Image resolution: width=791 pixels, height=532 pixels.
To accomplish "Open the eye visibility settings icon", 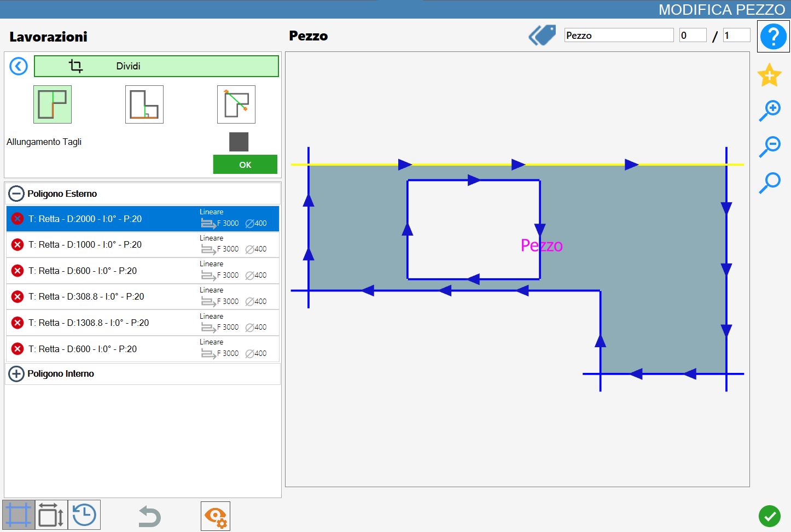I will point(216,516).
